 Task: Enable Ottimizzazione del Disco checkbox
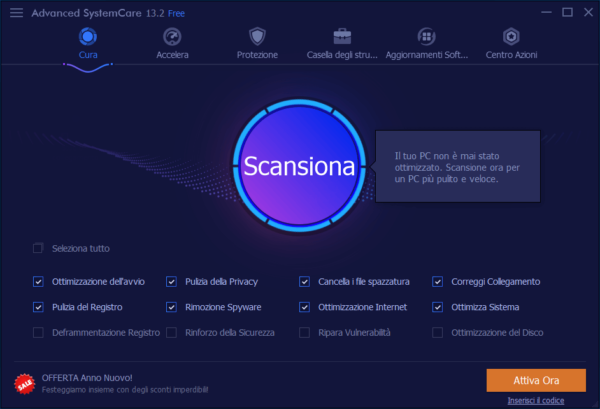click(438, 332)
